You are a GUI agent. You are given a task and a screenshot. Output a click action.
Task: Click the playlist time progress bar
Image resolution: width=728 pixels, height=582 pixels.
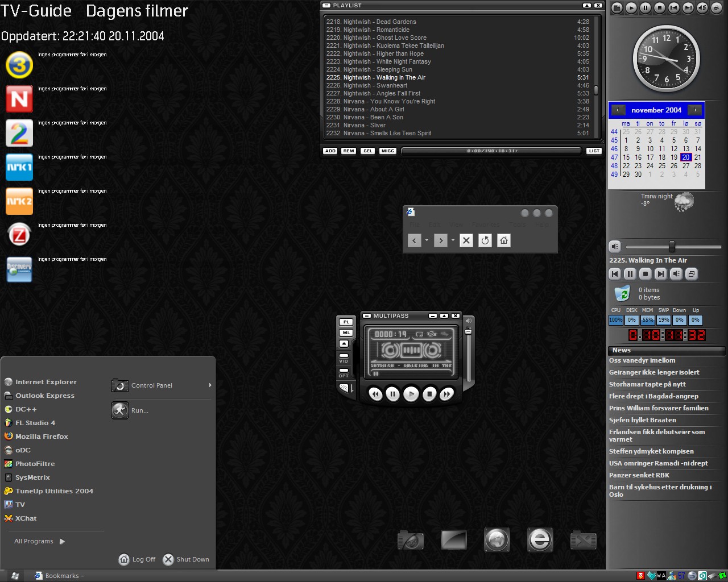click(x=492, y=151)
